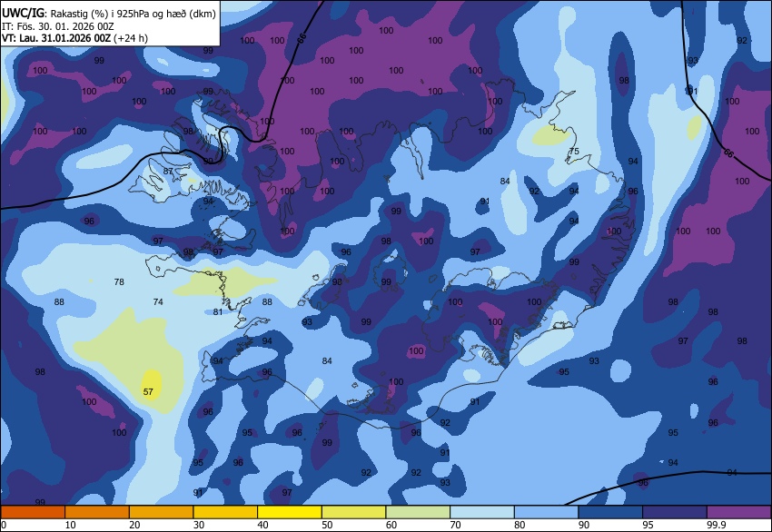
Task: Select the legend scale label '50'
Action: [x=327, y=525]
